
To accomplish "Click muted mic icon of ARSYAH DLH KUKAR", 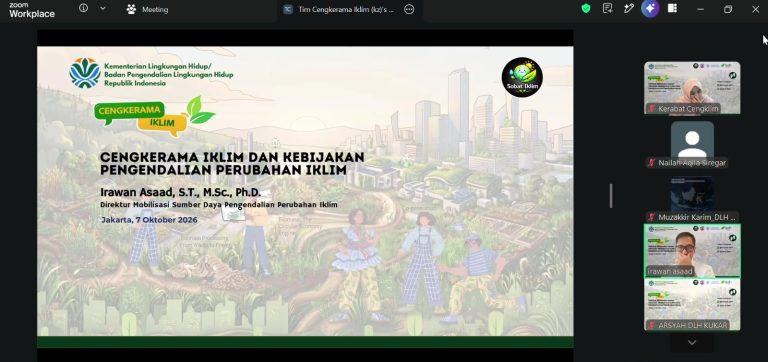I will [x=652, y=325].
